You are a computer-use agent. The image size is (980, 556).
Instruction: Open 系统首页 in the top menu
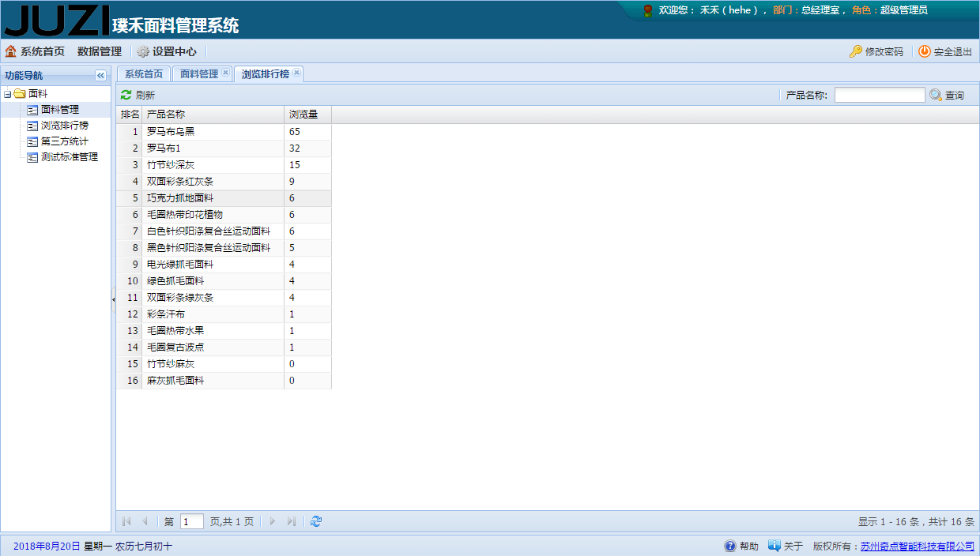coord(35,51)
